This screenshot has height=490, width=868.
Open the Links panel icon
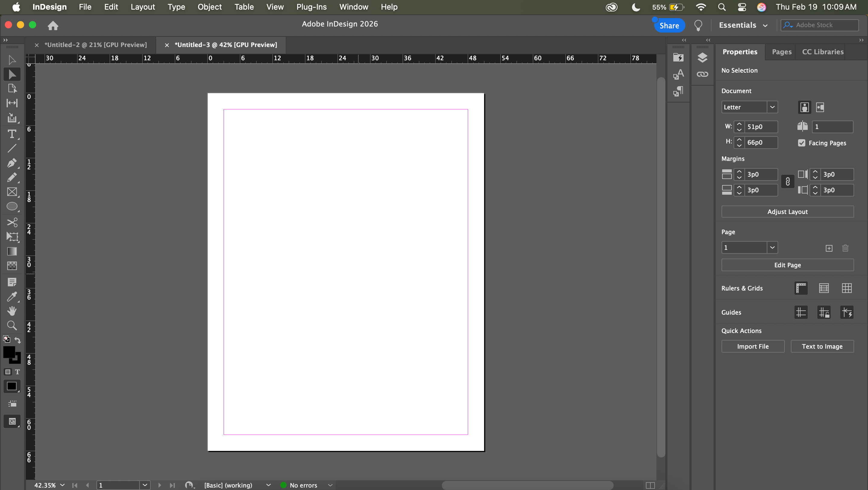point(702,74)
